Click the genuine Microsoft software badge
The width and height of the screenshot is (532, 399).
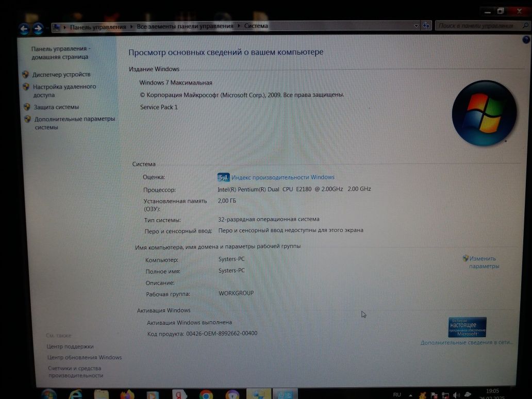[x=467, y=327]
